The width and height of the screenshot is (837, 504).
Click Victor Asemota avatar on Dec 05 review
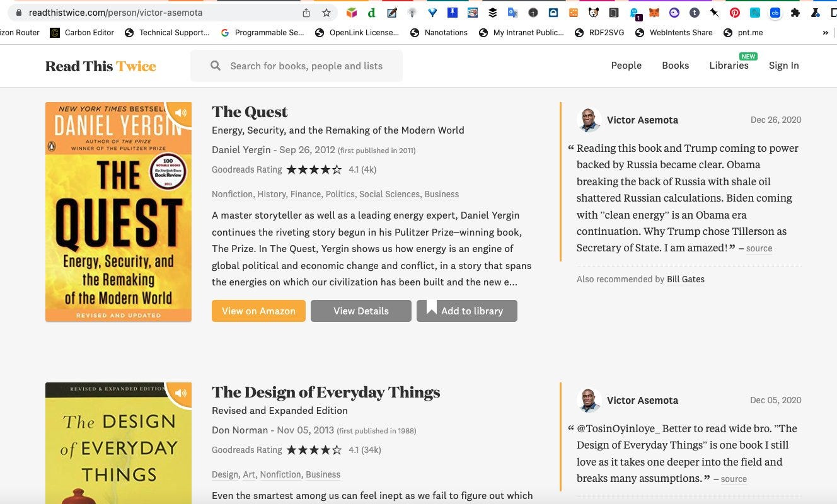(x=589, y=400)
